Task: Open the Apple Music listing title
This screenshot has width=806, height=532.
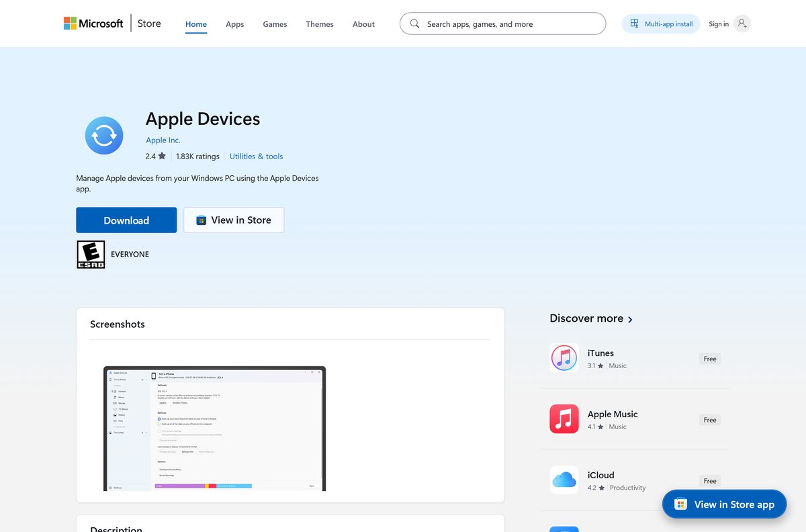Action: click(x=613, y=414)
